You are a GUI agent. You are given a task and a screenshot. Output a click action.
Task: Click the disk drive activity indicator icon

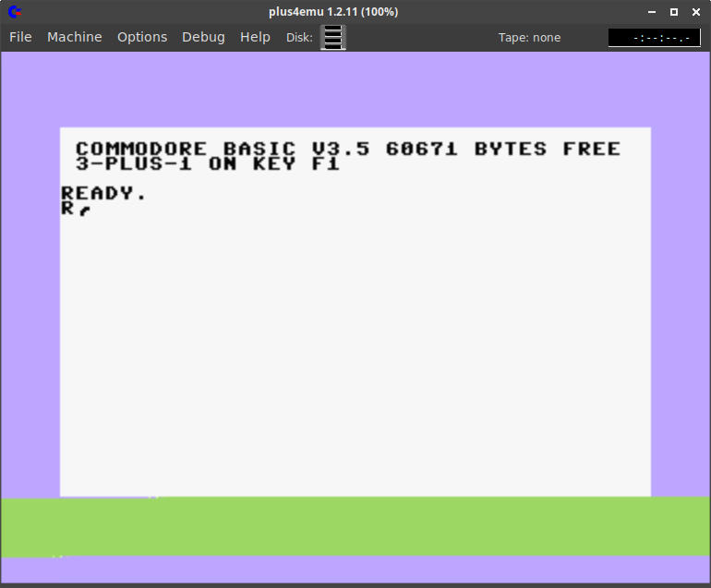(333, 37)
